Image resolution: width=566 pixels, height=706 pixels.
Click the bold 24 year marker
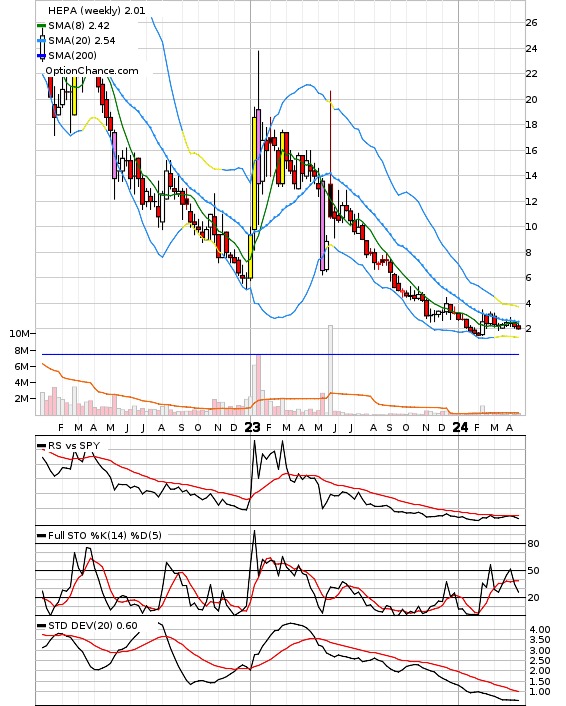click(x=460, y=427)
